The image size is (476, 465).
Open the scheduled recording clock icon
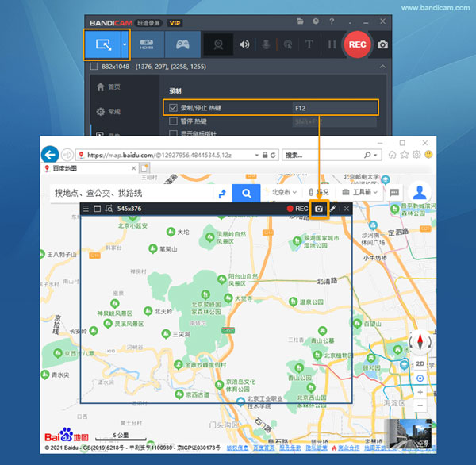316,21
